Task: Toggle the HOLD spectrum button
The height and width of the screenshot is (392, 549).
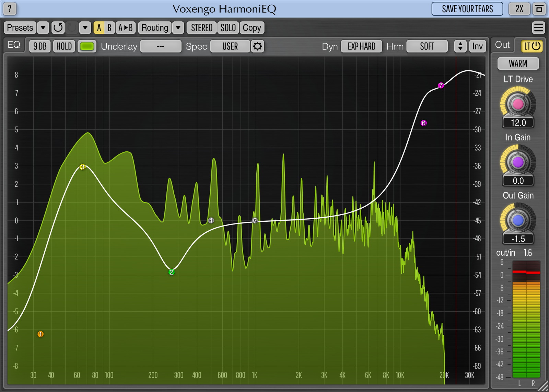Action: 64,46
